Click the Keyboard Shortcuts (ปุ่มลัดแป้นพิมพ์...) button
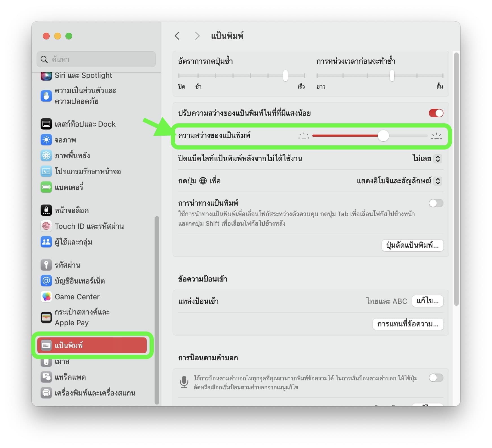Image resolution: width=492 pixels, height=448 pixels. (412, 245)
